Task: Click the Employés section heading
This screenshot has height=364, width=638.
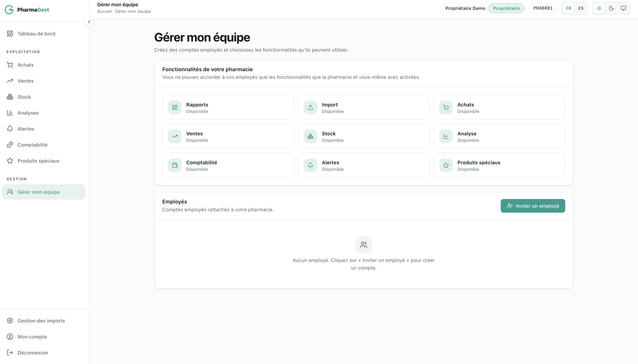Action: 175,202
